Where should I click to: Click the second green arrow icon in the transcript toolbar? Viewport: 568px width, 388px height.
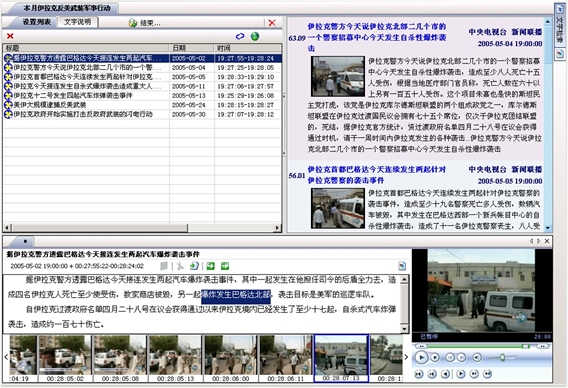coord(225,266)
